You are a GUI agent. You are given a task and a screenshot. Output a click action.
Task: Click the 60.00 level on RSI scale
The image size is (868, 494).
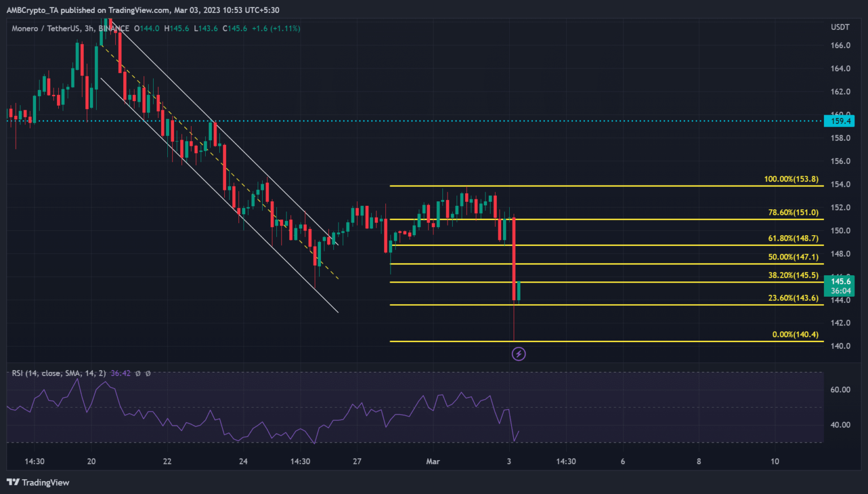840,389
